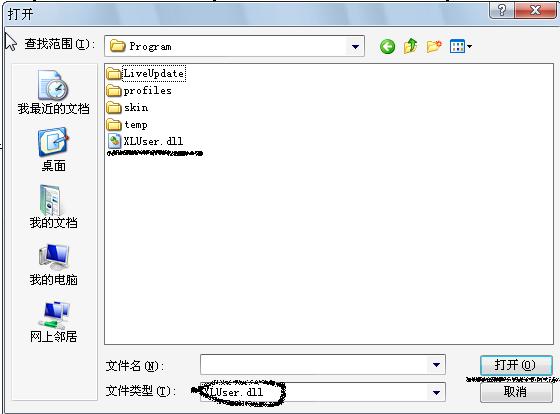
Task: Go up one folder level icon
Action: tap(410, 46)
